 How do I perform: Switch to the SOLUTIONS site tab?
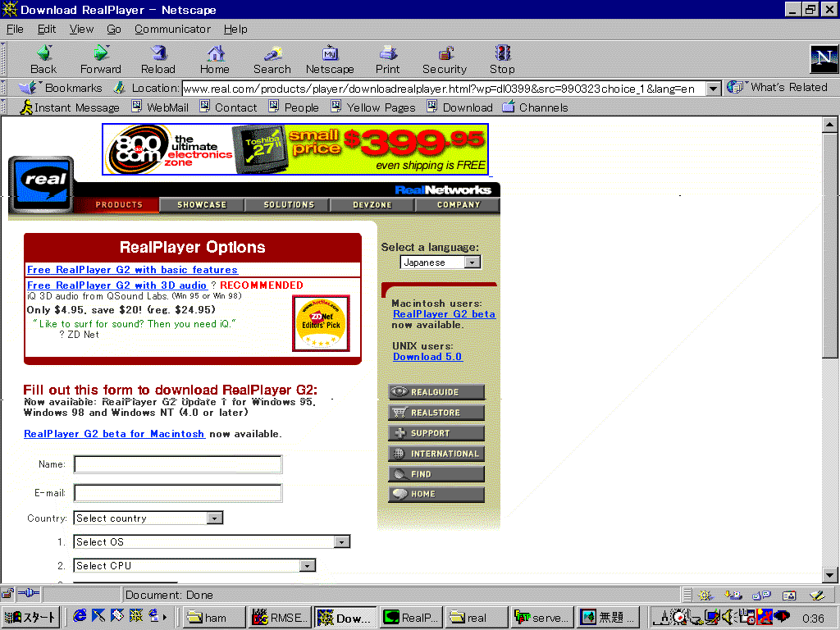[x=289, y=204]
